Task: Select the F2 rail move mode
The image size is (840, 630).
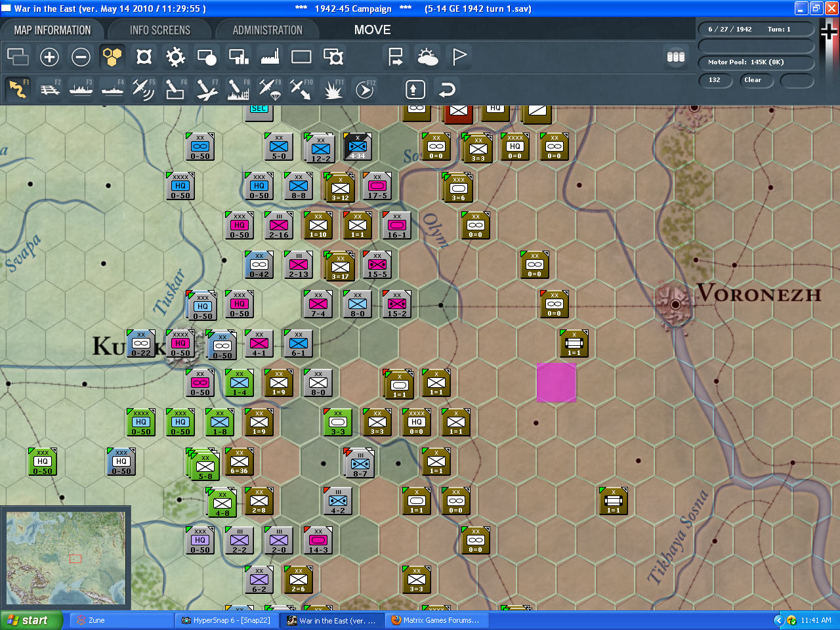Action: pyautogui.click(x=49, y=89)
